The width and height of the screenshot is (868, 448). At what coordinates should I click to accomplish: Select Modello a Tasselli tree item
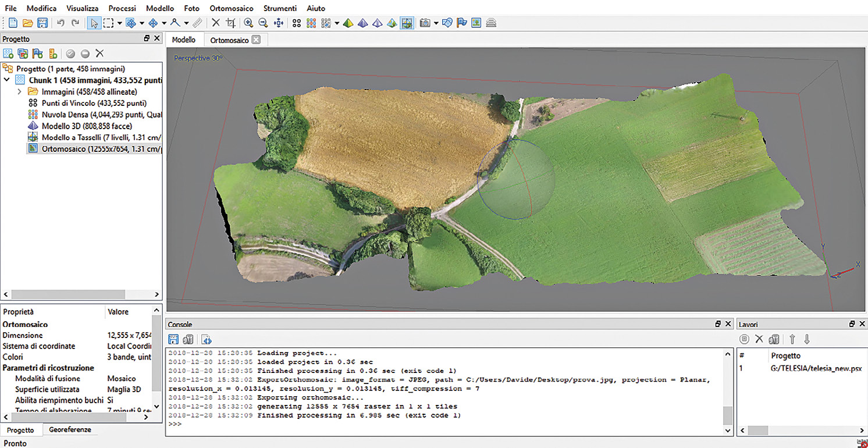(x=94, y=137)
